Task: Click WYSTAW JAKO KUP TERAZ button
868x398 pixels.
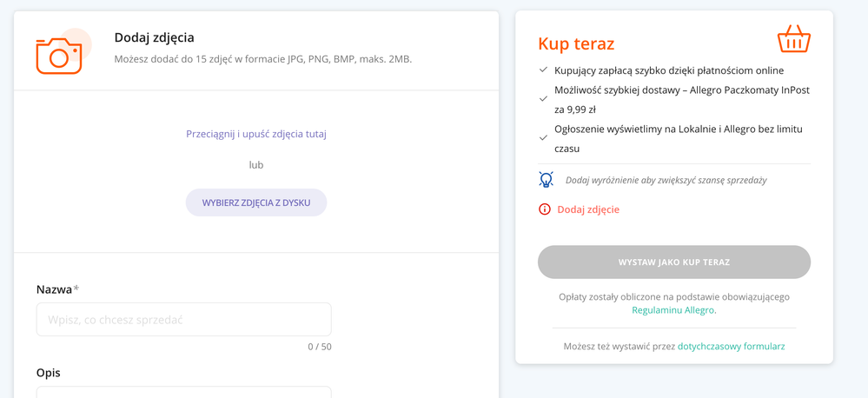Action: [x=674, y=262]
